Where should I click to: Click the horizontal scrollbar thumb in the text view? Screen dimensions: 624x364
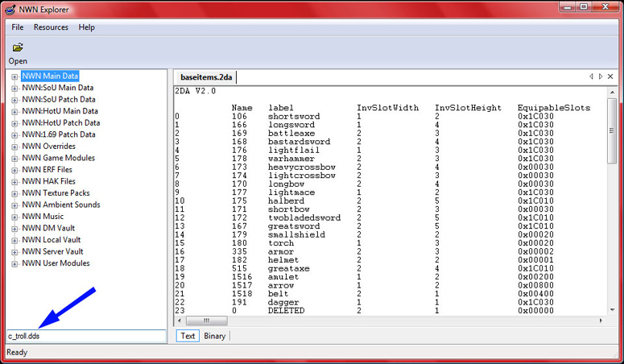coord(207,321)
